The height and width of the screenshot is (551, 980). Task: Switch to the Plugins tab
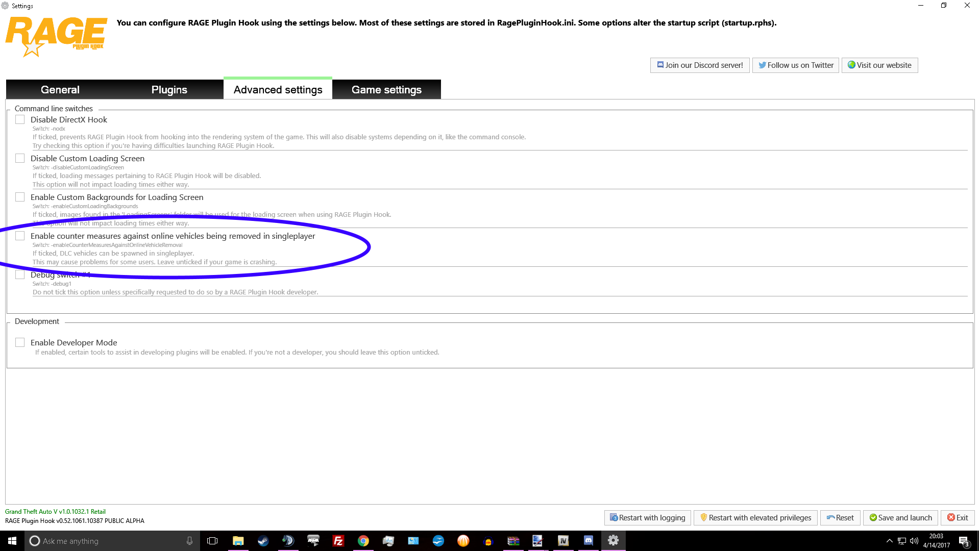[169, 90]
